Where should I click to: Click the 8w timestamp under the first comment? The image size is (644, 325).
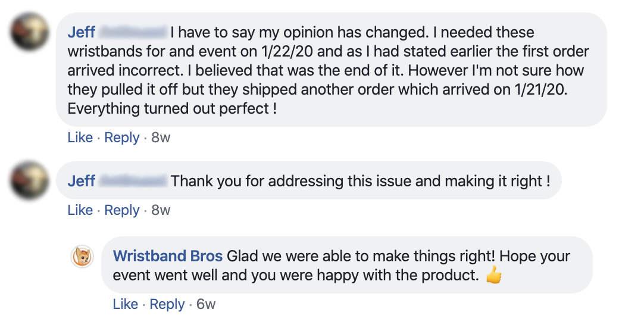[161, 137]
